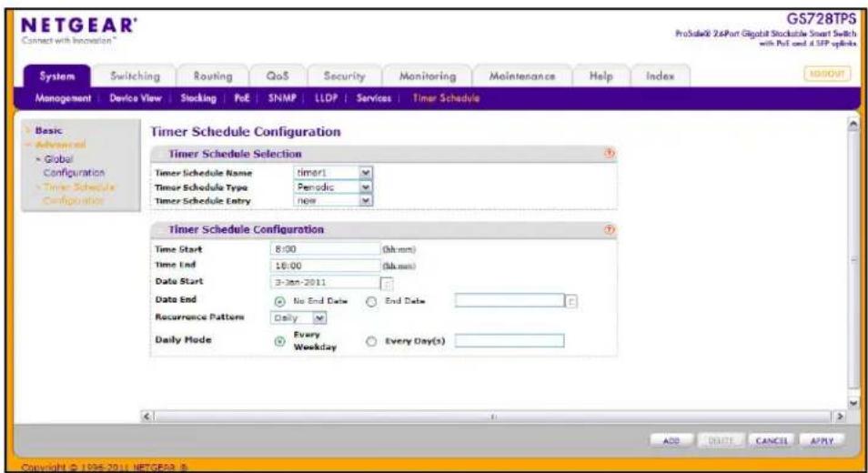The height and width of the screenshot is (473, 868).
Task: Choose the Every Day(s) radio option
Action: click(371, 341)
